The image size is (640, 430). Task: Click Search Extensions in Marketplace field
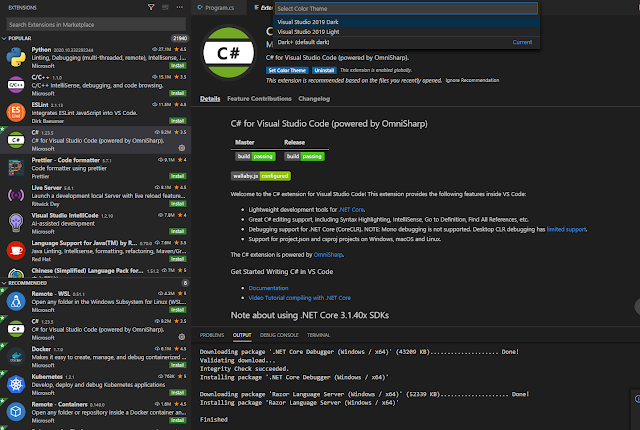pos(96,24)
